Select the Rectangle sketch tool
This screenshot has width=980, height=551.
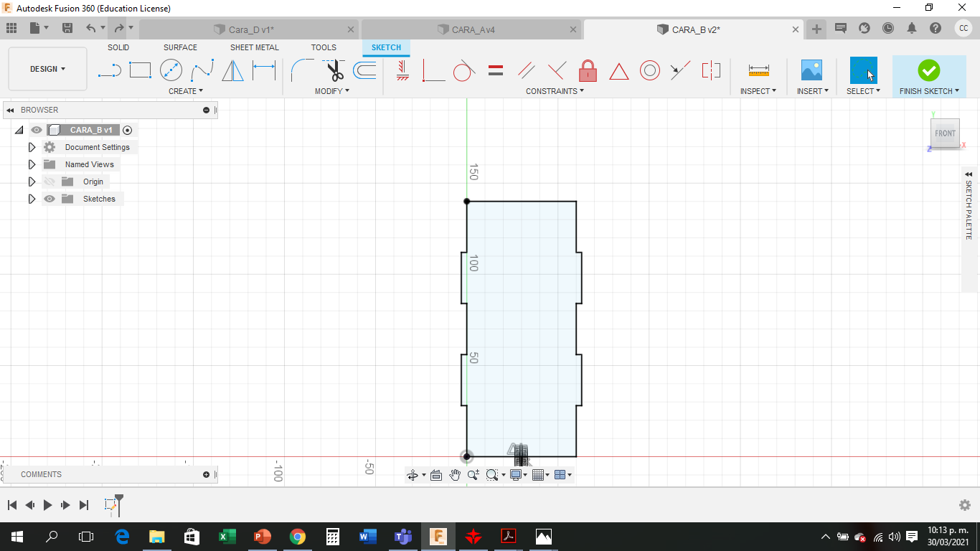tap(140, 70)
